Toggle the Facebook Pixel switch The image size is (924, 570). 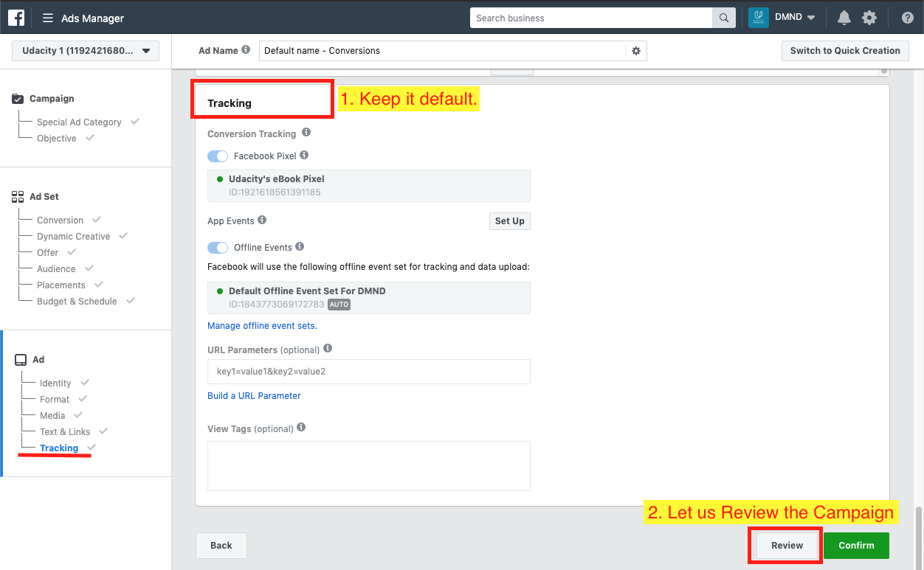tap(218, 156)
